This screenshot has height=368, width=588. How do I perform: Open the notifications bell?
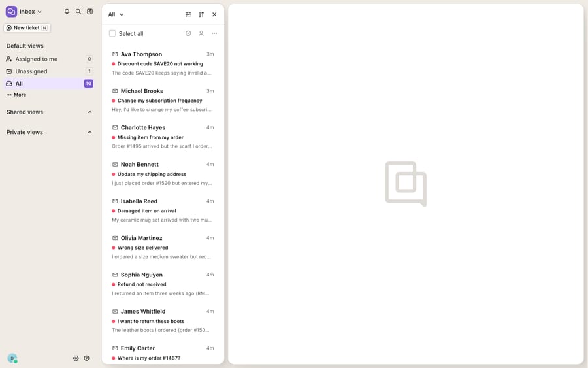[67, 12]
